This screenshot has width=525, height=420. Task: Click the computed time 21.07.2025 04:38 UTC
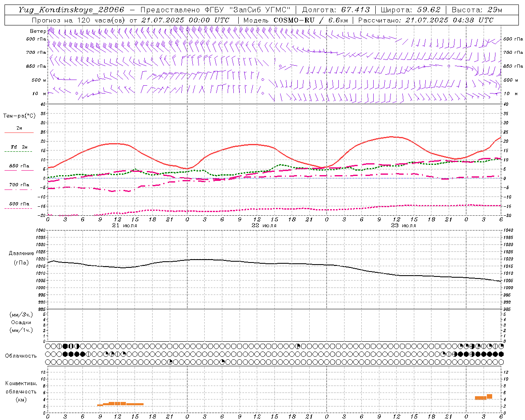[x=449, y=20]
